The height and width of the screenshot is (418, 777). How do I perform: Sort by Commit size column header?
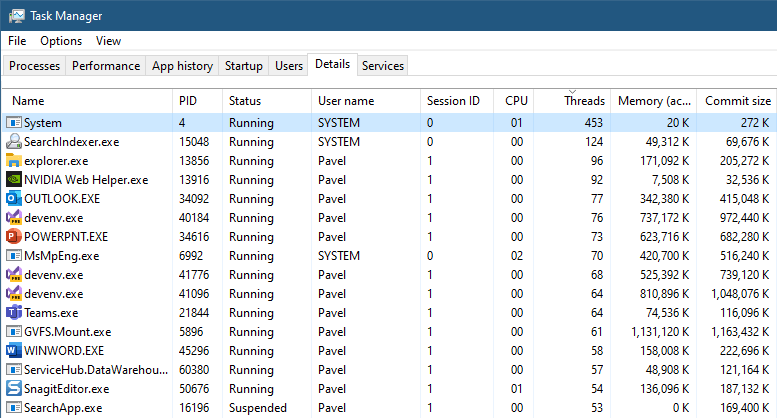click(x=738, y=101)
